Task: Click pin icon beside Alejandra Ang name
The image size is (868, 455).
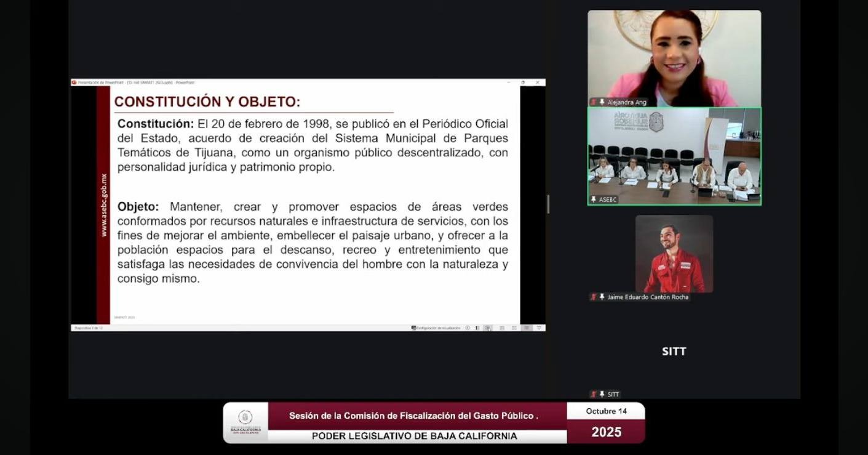Action: [x=602, y=102]
